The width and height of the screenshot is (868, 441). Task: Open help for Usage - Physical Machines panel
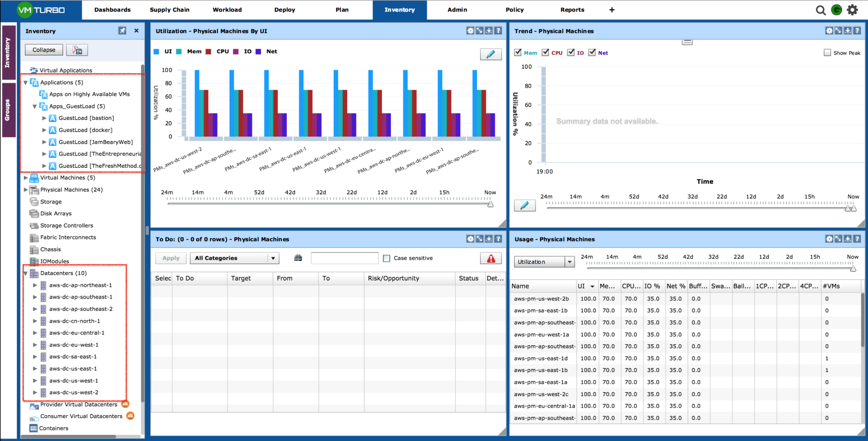[x=857, y=239]
